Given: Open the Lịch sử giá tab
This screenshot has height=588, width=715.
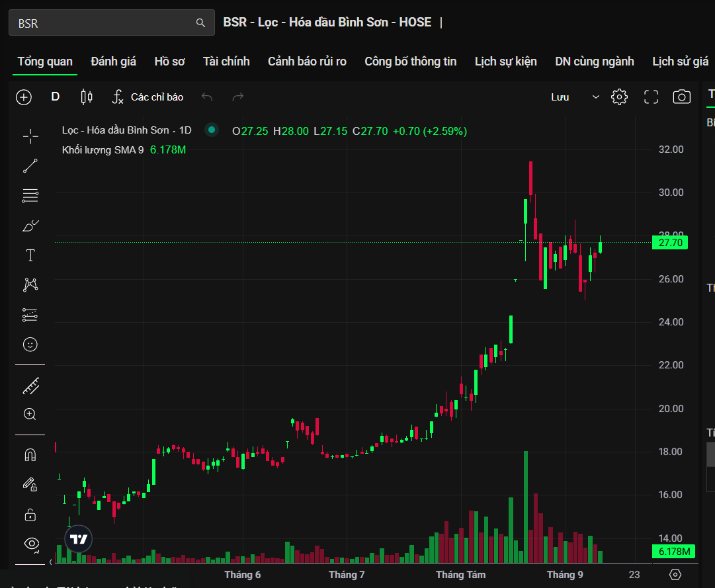Looking at the screenshot, I should [681, 62].
